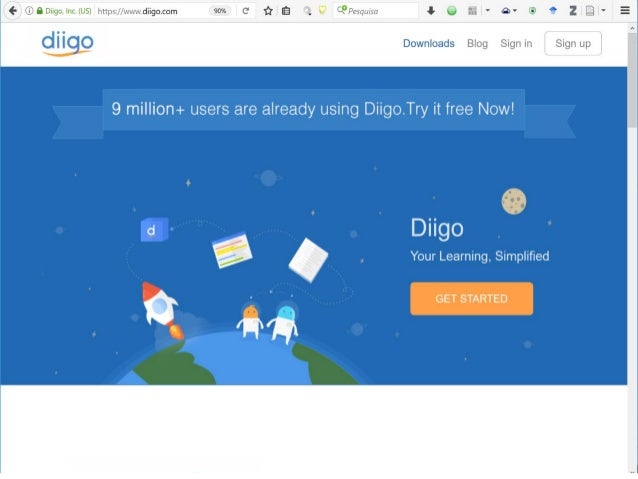Click the 9 million+ users banner text
The height and width of the screenshot is (479, 638).
tap(313, 109)
